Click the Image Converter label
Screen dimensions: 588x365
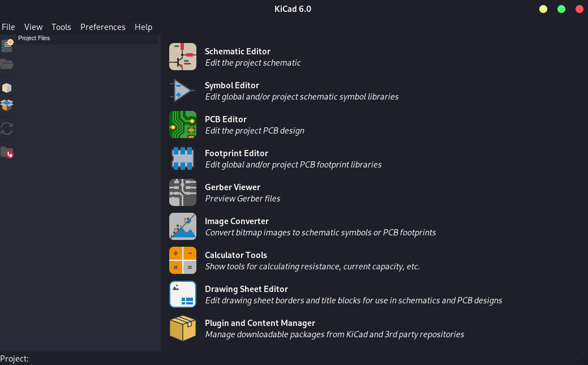[237, 221]
